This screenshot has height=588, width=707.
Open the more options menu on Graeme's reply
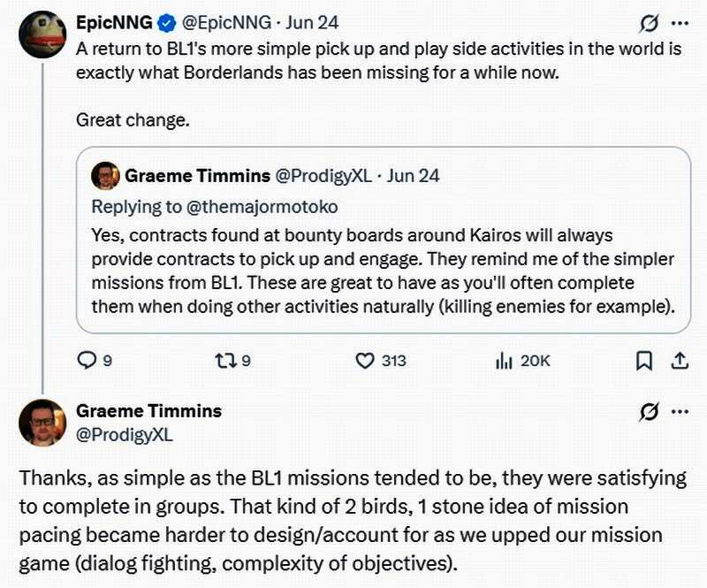coord(680,411)
